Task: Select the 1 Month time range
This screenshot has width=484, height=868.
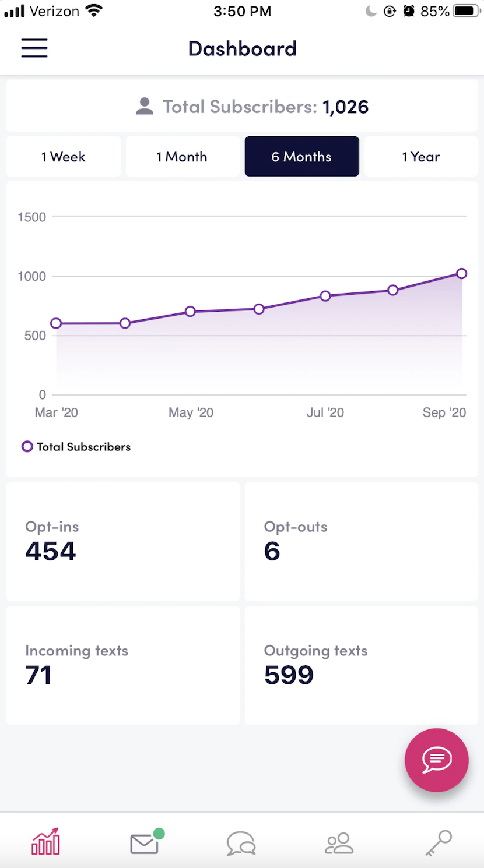Action: [182, 157]
